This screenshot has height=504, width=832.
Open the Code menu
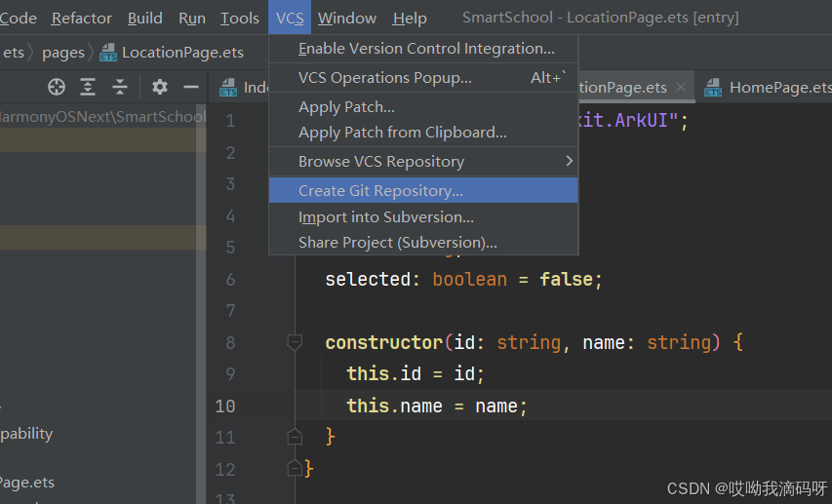(x=18, y=19)
